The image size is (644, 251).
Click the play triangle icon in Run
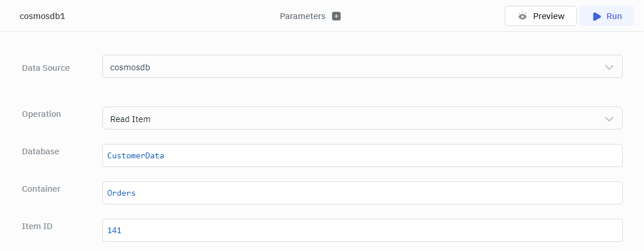(x=597, y=16)
